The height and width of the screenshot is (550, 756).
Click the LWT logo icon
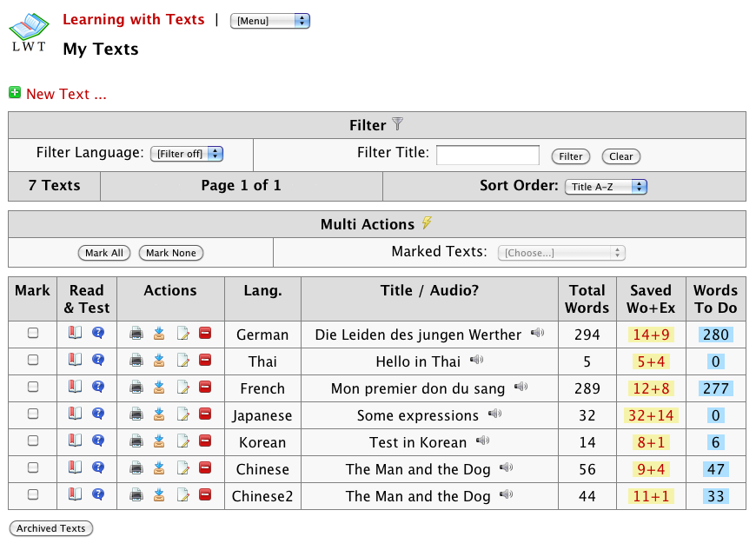(29, 33)
